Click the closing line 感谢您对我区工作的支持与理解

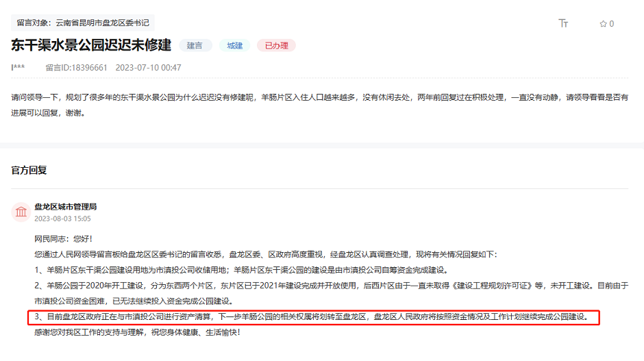click(x=137, y=332)
